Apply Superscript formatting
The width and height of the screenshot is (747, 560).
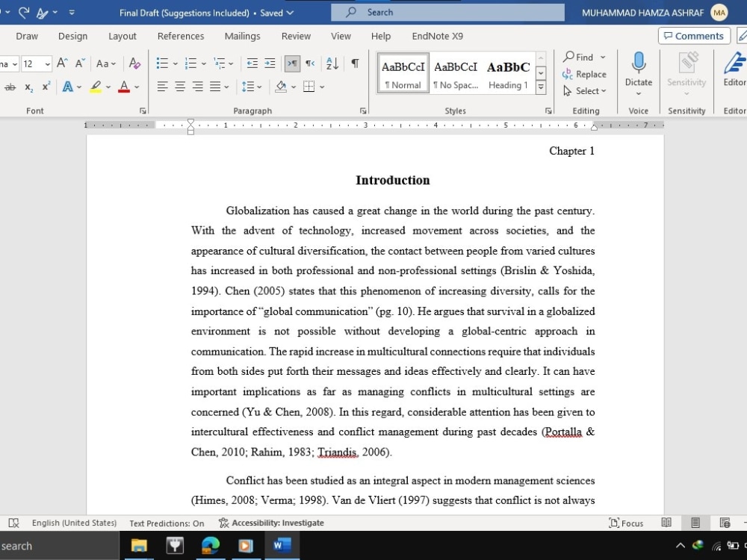[45, 87]
